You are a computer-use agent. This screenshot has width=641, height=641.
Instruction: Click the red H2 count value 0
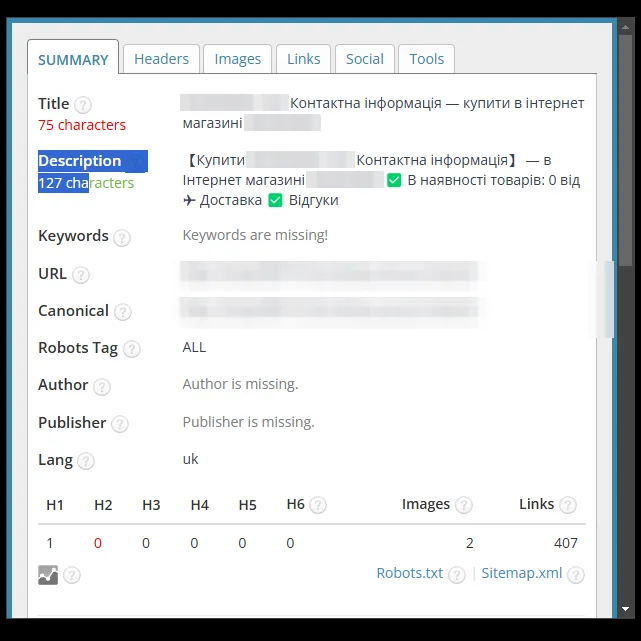coord(98,543)
